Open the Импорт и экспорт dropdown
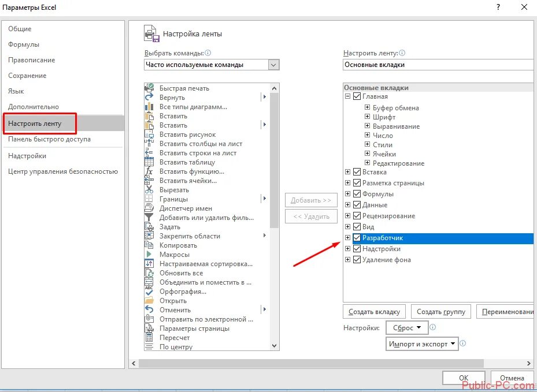 tap(421, 344)
